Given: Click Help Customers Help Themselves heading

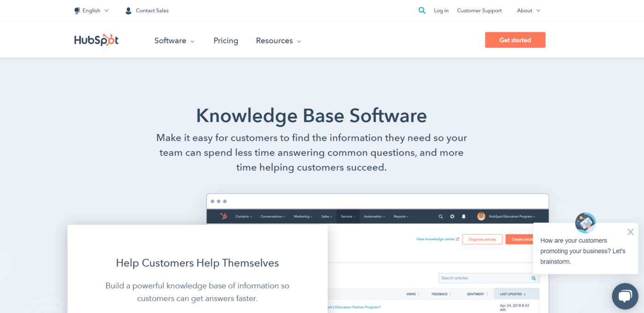Looking at the screenshot, I should [197, 263].
